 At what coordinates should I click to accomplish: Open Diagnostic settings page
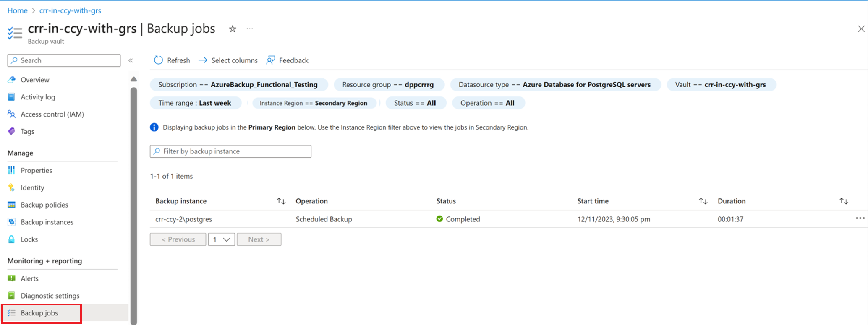tap(50, 296)
